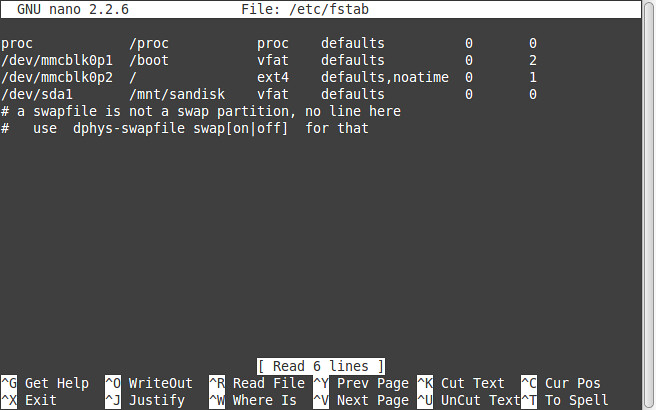Click the Next Page shortcut

372,400
